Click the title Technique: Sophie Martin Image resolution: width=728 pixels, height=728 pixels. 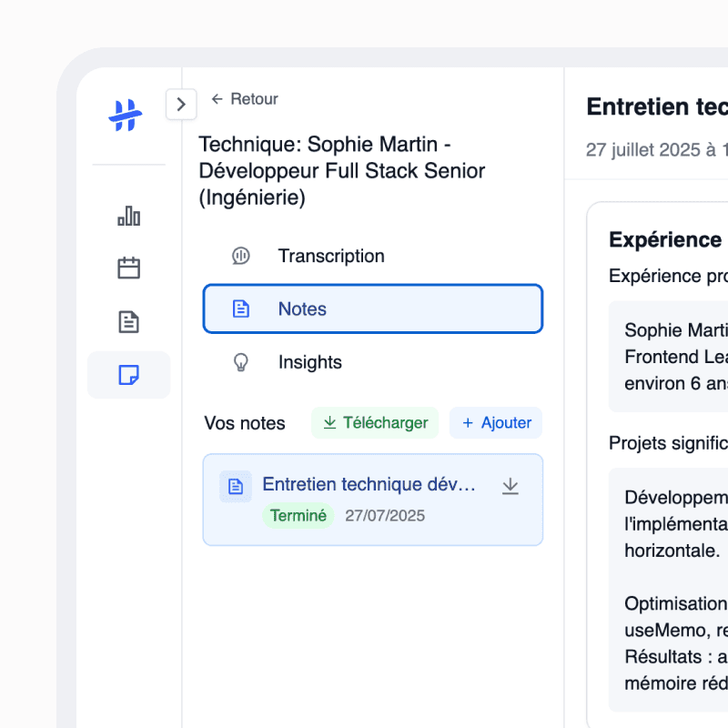point(342,171)
